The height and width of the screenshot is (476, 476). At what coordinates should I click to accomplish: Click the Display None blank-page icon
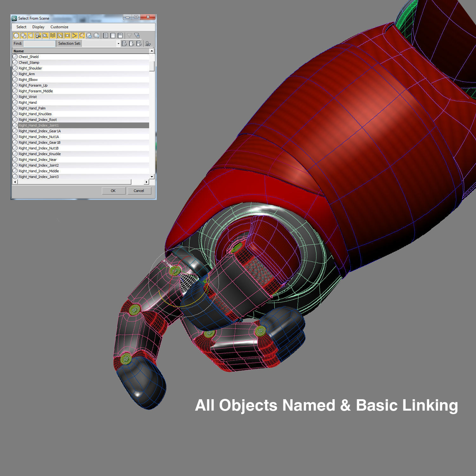(x=113, y=36)
